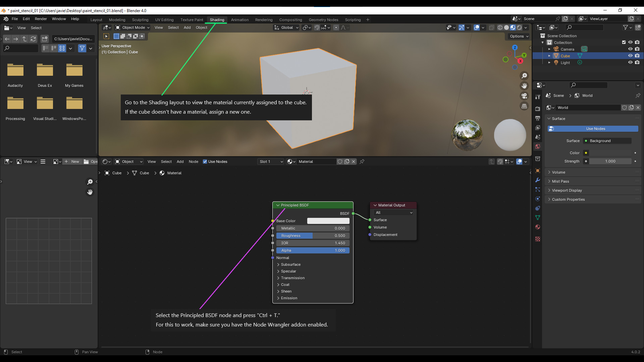
Task: Click the 3D viewport zoom magnifier icon
Action: [x=524, y=76]
